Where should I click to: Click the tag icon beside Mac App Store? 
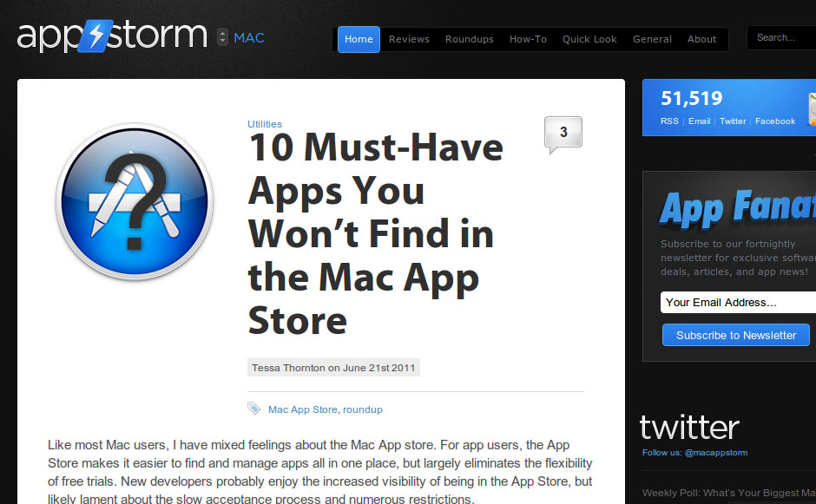click(254, 409)
